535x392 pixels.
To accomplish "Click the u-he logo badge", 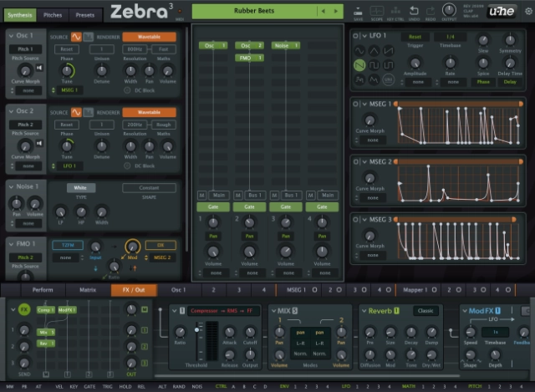I will [x=502, y=11].
